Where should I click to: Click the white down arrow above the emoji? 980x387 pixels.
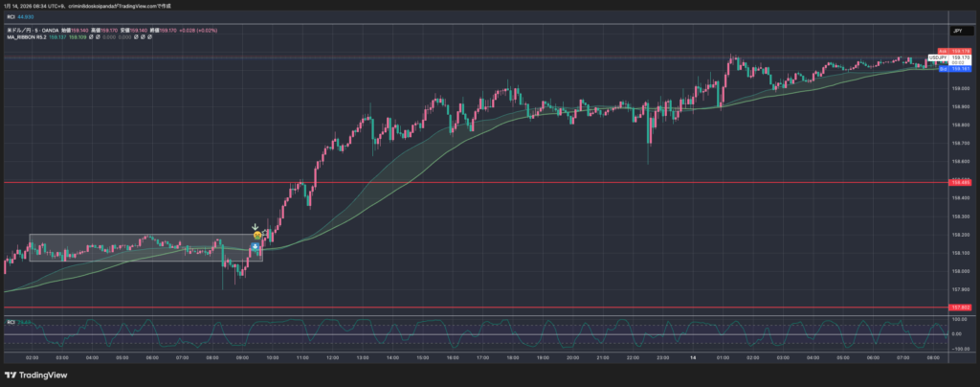[x=256, y=227]
